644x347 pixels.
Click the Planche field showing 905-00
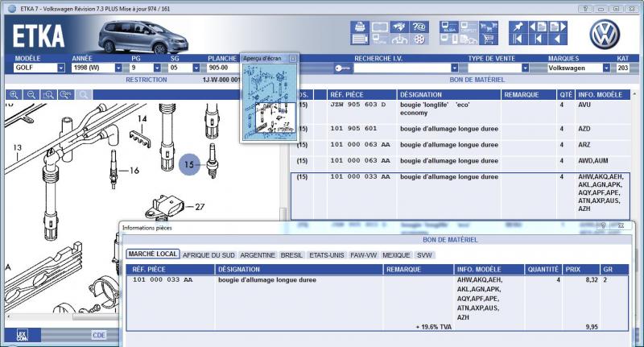click(x=223, y=68)
